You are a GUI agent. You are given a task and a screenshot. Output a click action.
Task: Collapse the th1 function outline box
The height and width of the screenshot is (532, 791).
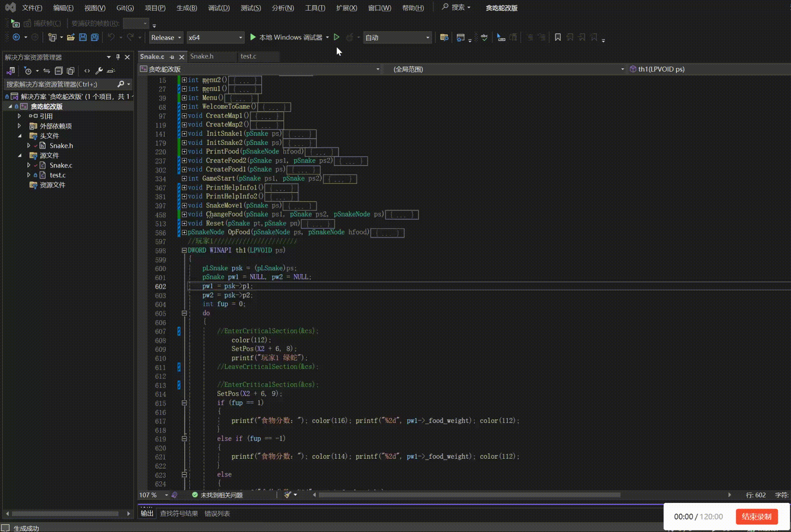coord(184,250)
